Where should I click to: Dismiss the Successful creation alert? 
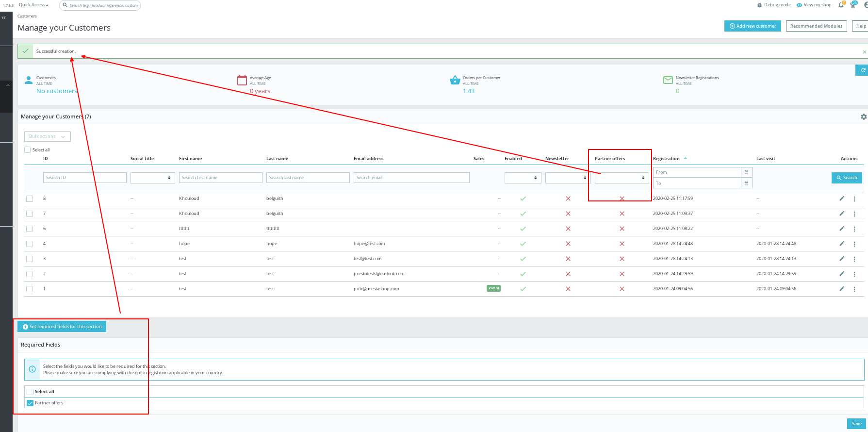(x=864, y=51)
